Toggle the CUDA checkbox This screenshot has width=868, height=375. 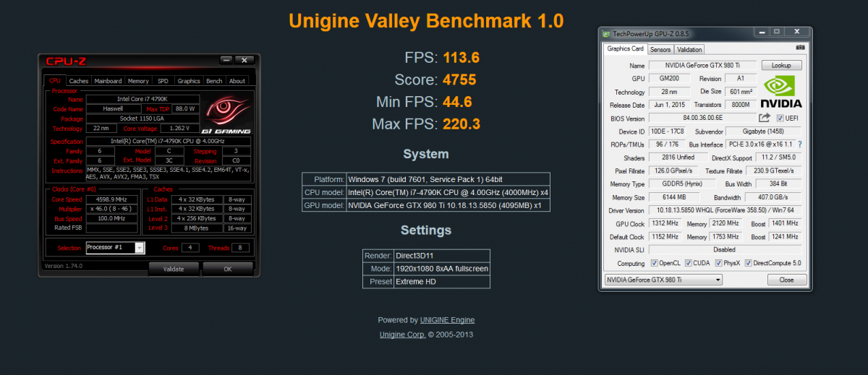(x=688, y=263)
